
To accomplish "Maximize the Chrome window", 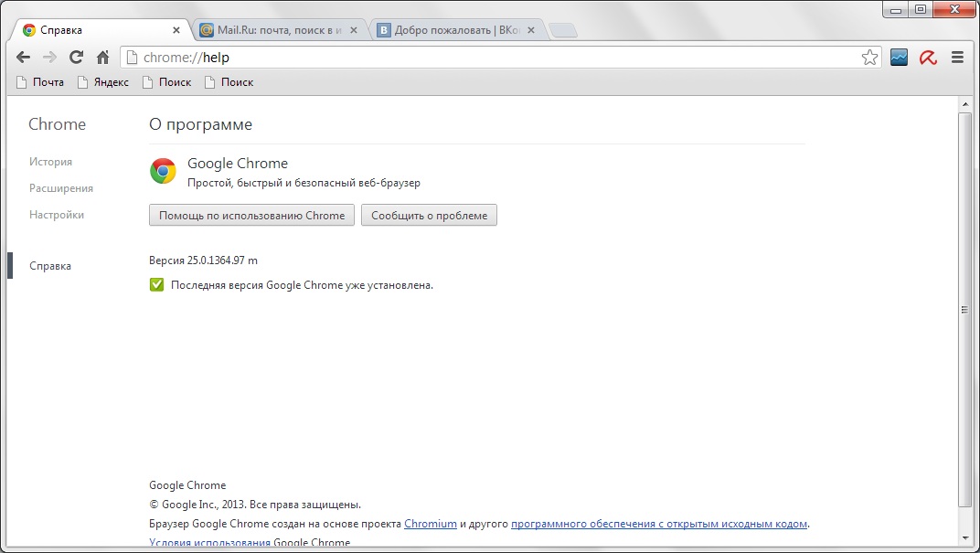I will click(921, 9).
